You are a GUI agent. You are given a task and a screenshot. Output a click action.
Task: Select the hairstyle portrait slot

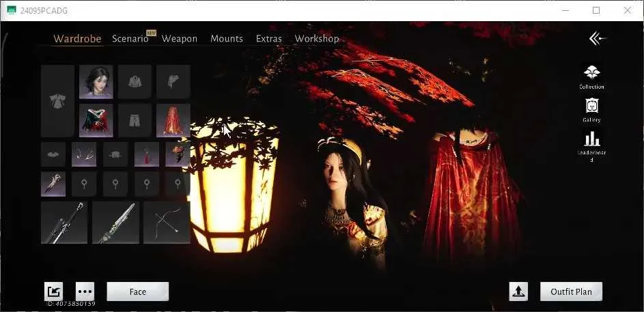tap(96, 81)
